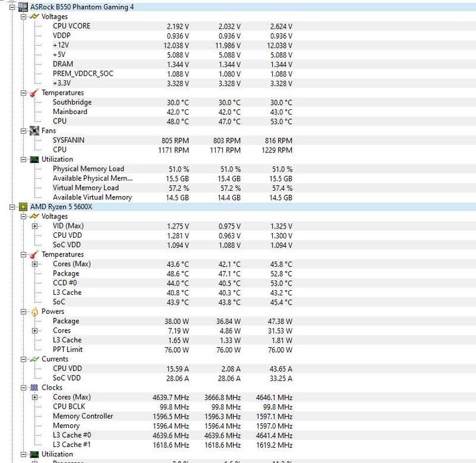The width and height of the screenshot is (476, 463).
Task: Click the 1229 RPM CPU fan value
Action: point(277,150)
